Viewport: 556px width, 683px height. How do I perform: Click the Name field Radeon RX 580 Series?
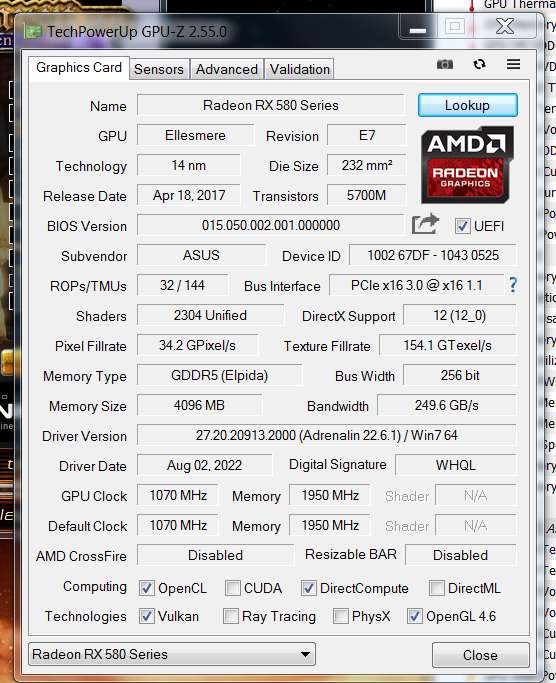tap(271, 105)
